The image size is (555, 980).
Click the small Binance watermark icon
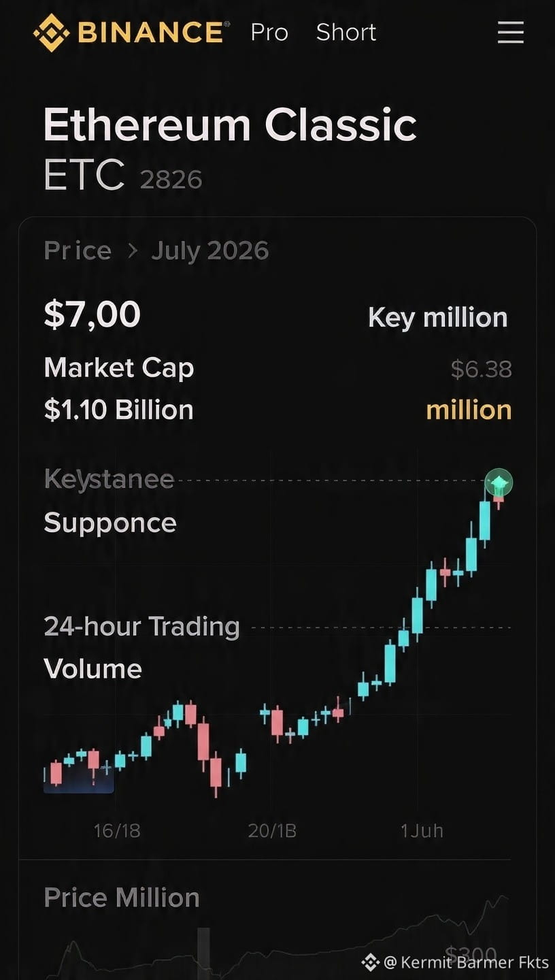[370, 962]
